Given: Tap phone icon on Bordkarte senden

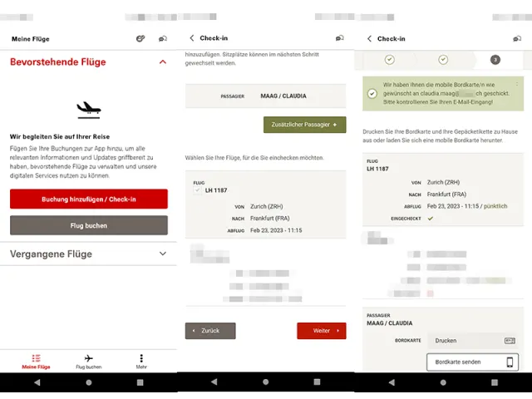Looking at the screenshot, I should click(510, 362).
